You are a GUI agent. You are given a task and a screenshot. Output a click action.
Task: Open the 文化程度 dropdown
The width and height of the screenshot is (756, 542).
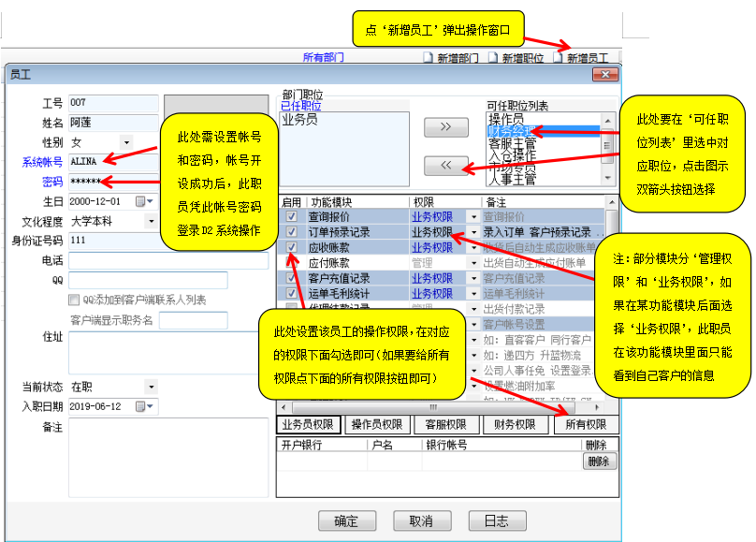tap(152, 222)
